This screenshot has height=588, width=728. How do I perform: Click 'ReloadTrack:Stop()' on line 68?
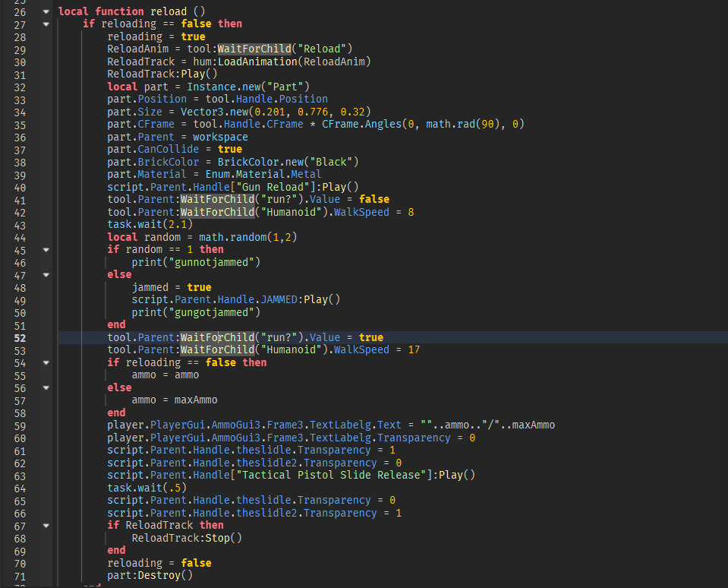187,539
